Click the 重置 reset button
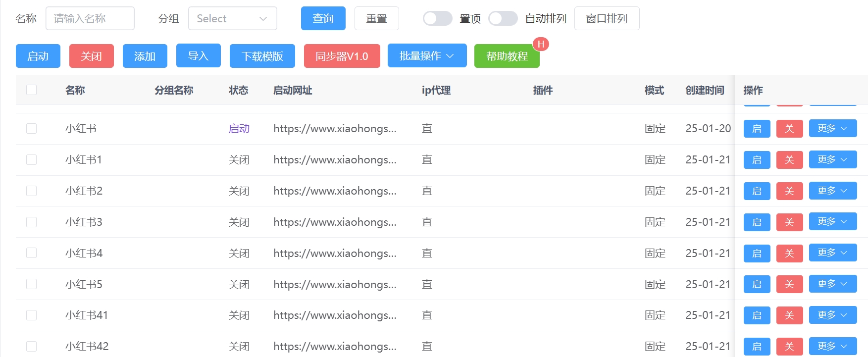The height and width of the screenshot is (357, 868). point(377,18)
